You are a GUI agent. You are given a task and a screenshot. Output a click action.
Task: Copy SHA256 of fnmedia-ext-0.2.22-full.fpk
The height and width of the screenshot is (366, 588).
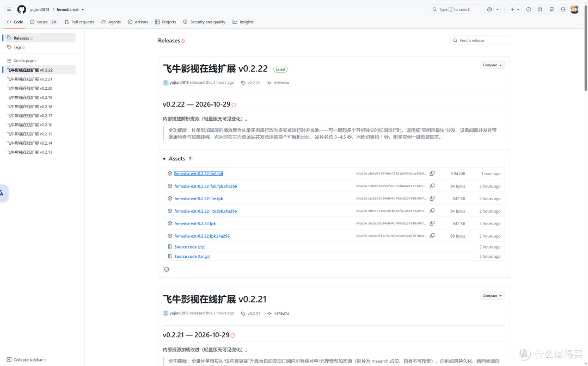(432, 173)
